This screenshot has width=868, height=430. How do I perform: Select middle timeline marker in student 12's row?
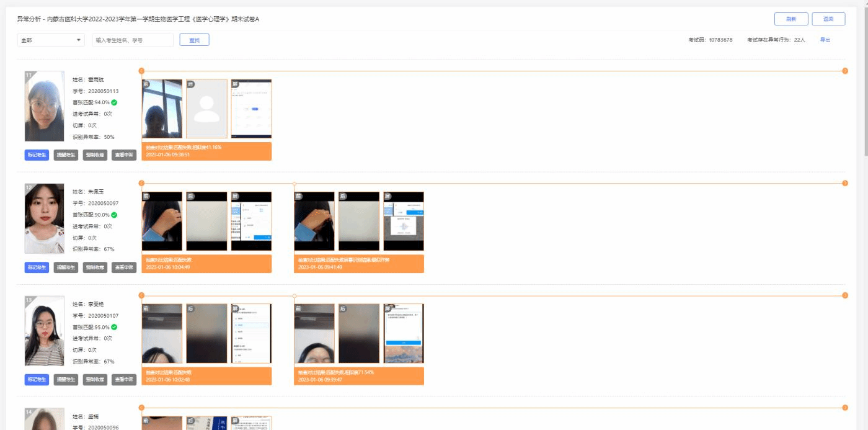click(x=294, y=183)
